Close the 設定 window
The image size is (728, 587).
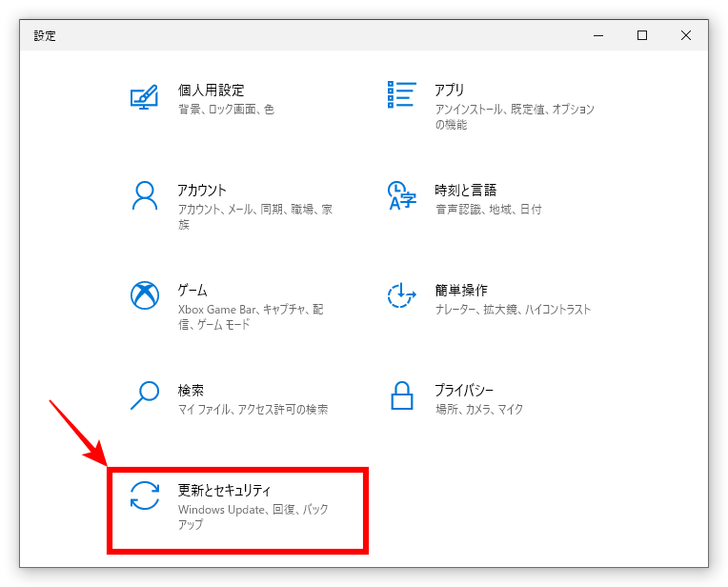[686, 35]
